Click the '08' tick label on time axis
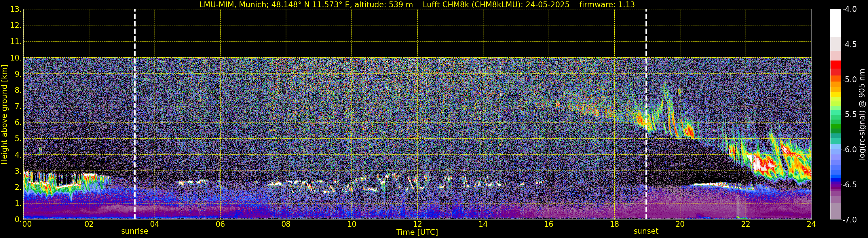 click(286, 224)
